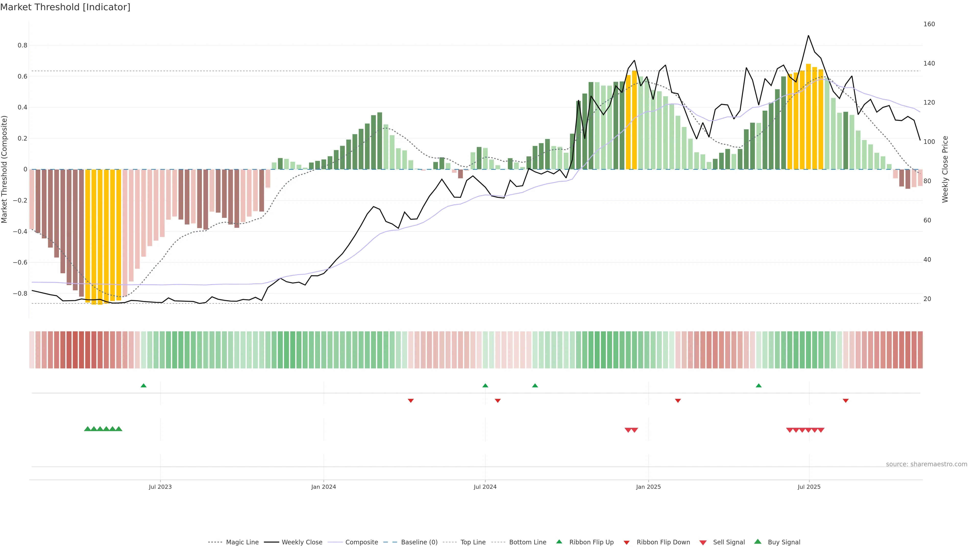
Task: Click the Market Threshold [Indicator] chart title
Action: coord(65,7)
